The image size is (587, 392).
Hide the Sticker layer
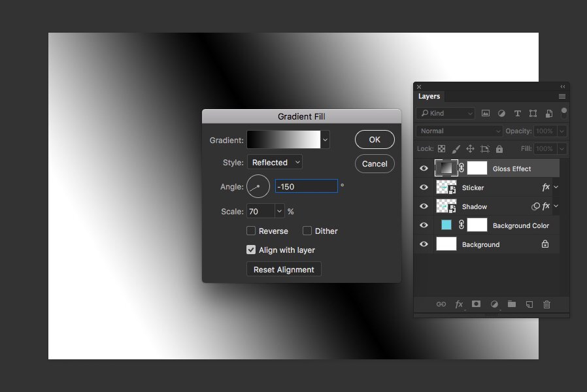[424, 187]
